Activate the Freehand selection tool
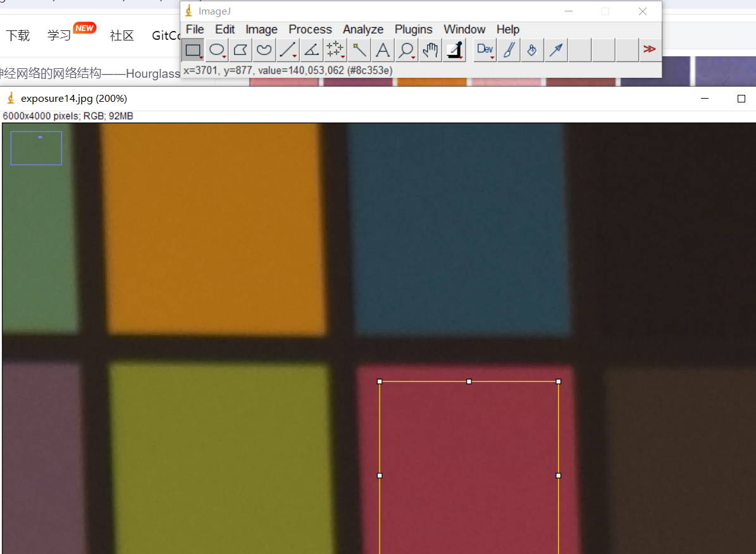The height and width of the screenshot is (554, 756). 264,50
